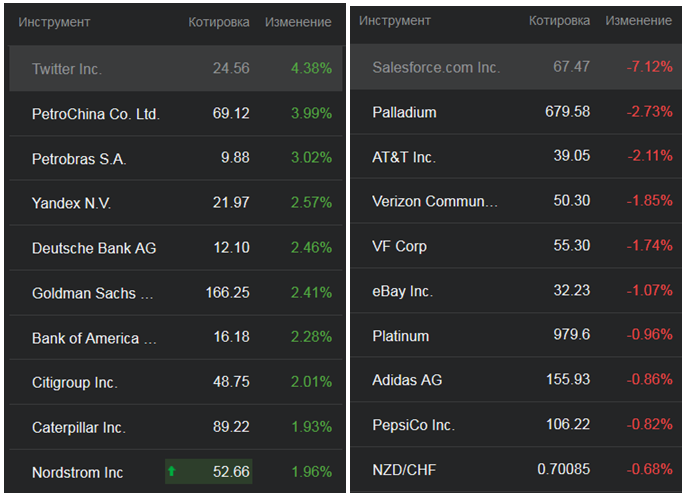Select AT&T Inc. in the losers list
The width and height of the screenshot is (684, 495).
[404, 157]
